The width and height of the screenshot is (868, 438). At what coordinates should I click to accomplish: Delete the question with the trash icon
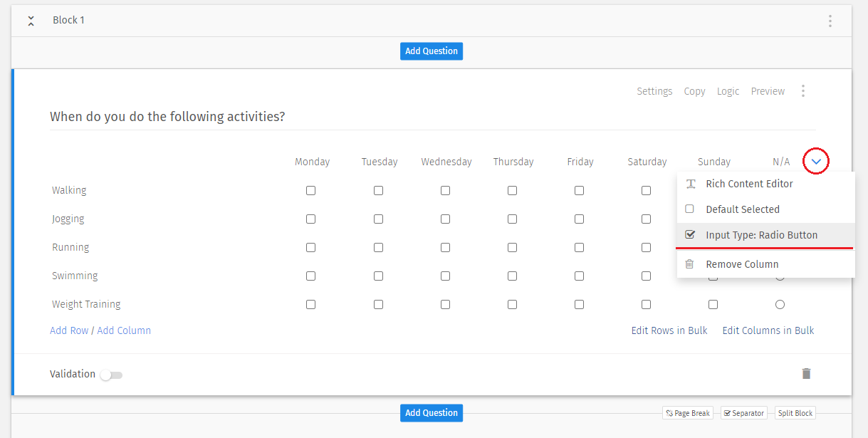(805, 373)
